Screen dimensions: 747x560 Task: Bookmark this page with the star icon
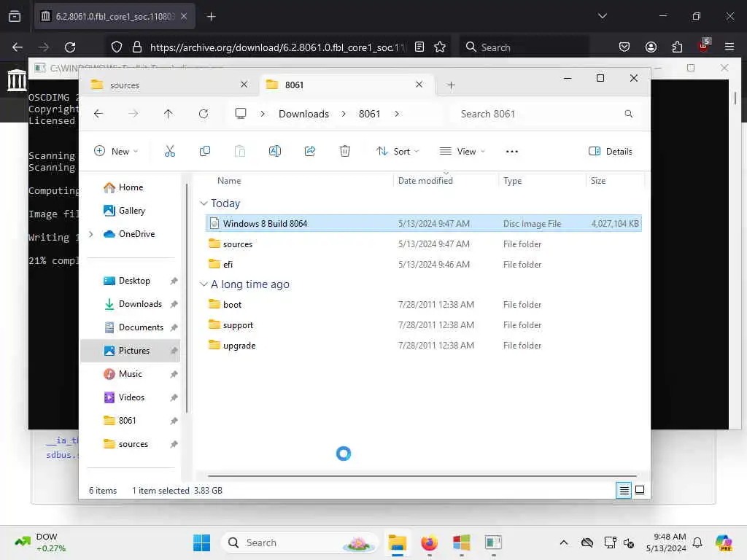tap(440, 47)
